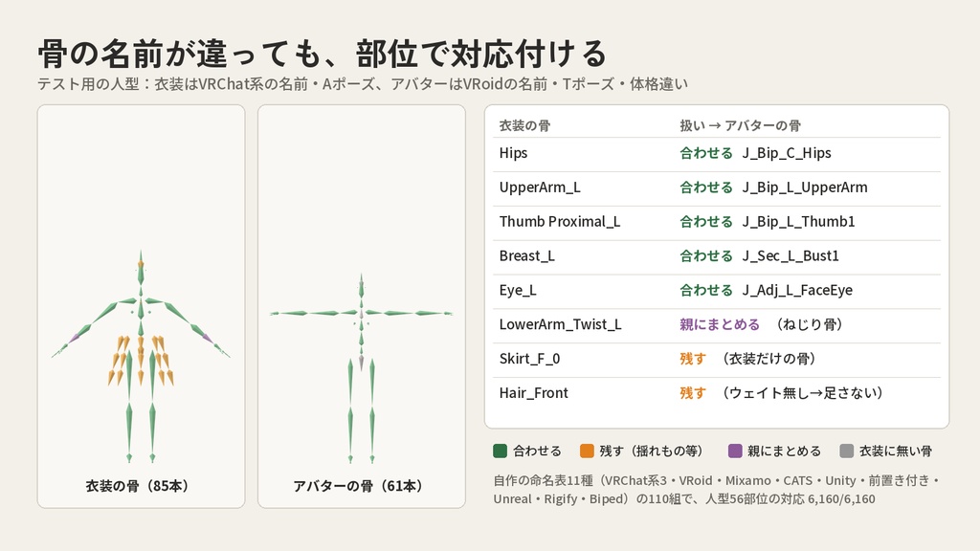
Task: Click the subtitle line starting テスト用の人型
Action: point(363,84)
